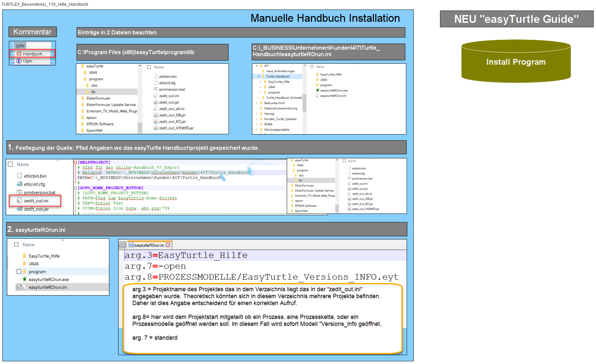Image resolution: width=596 pixels, height=364 pixels.
Task: Collapse the 4IT node in explorer tree
Action: [256, 66]
